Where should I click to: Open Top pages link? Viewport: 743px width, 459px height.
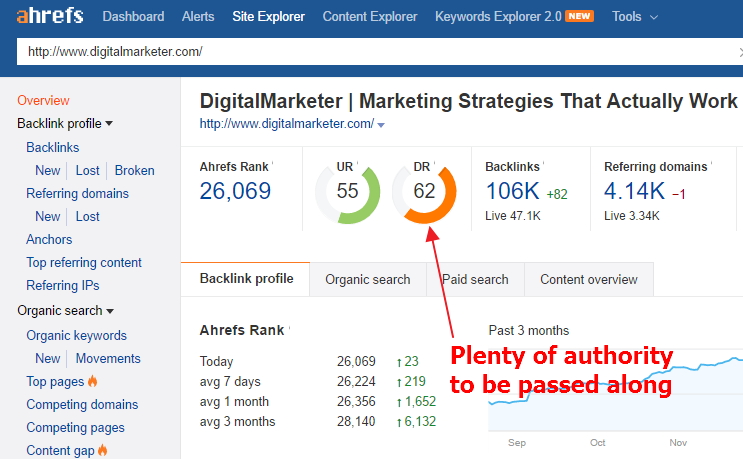(x=55, y=381)
